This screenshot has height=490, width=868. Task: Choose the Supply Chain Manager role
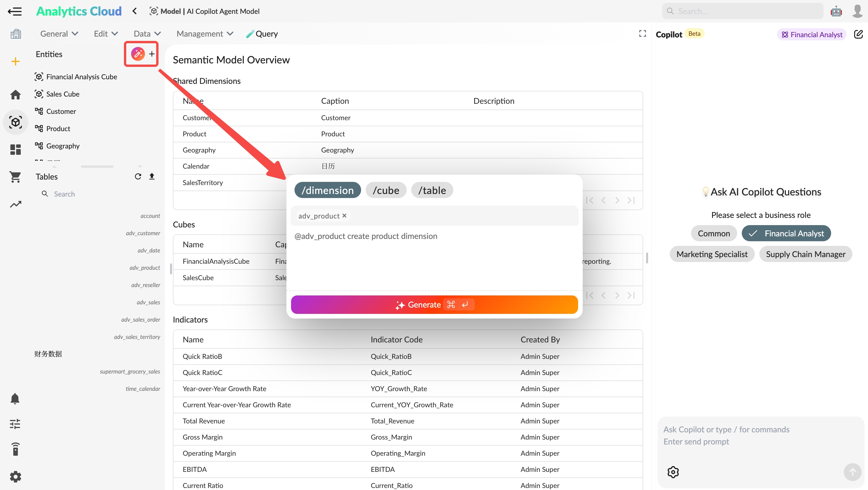pyautogui.click(x=806, y=254)
